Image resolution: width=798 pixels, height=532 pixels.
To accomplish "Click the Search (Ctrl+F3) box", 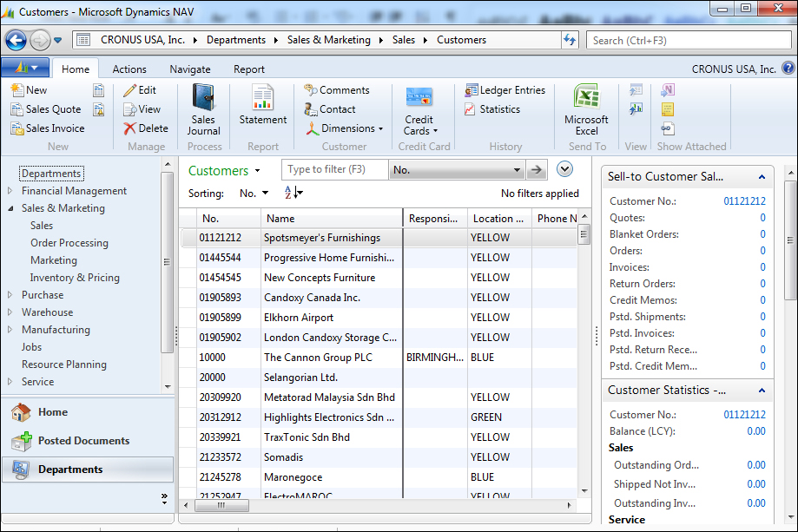I will coord(689,40).
